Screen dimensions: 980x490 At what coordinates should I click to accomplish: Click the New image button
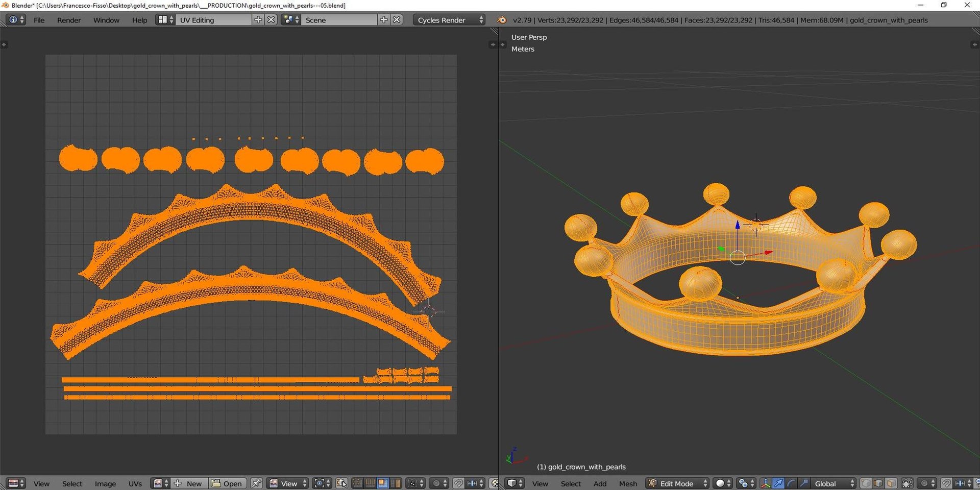click(188, 483)
